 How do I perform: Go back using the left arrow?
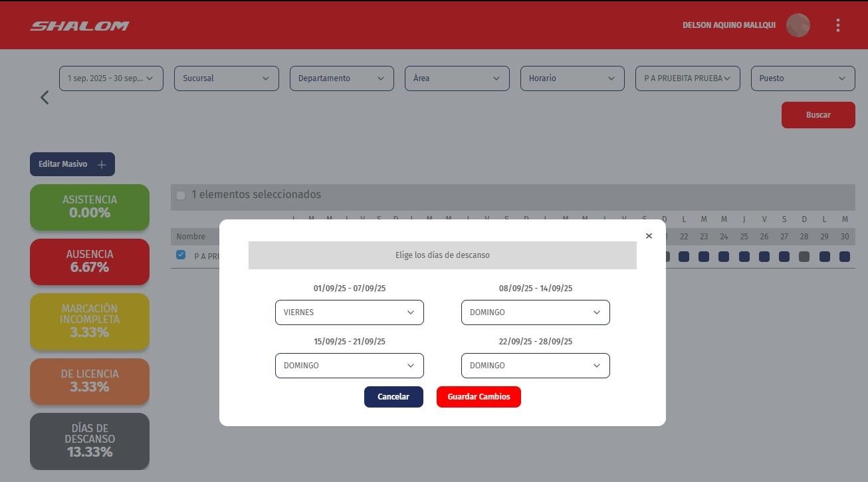(45, 98)
